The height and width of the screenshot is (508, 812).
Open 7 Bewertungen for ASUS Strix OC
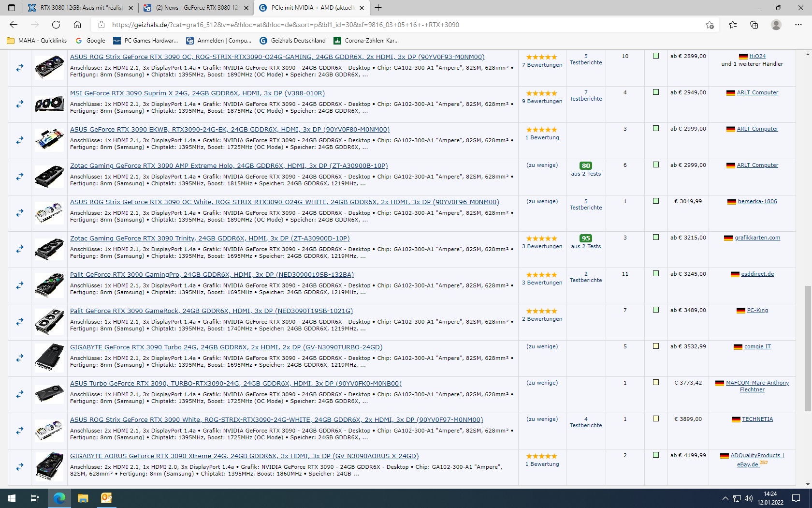(542, 65)
